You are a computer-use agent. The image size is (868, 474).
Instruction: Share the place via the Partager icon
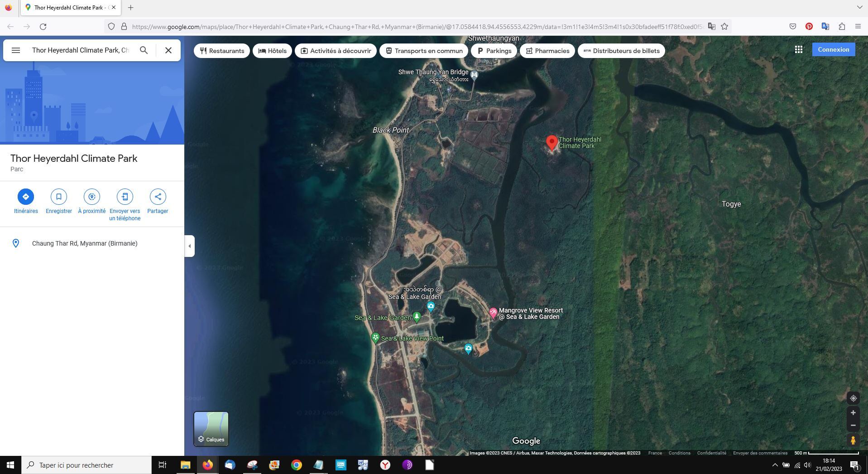[158, 197]
